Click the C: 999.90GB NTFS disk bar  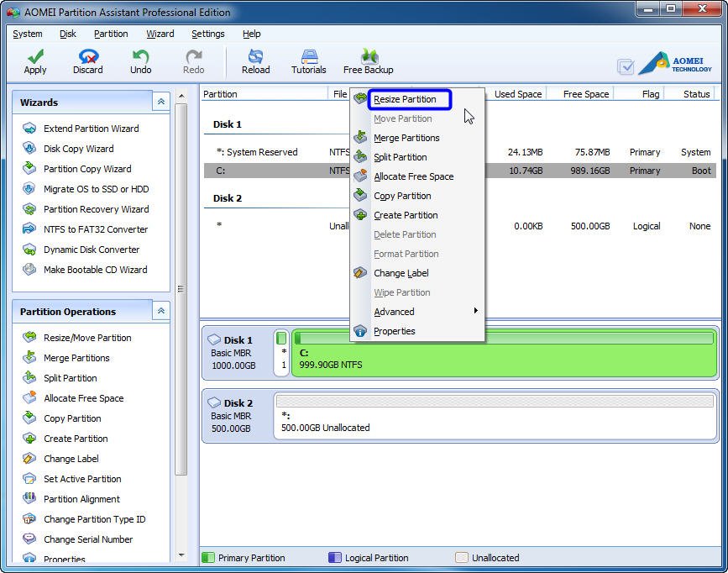504,353
